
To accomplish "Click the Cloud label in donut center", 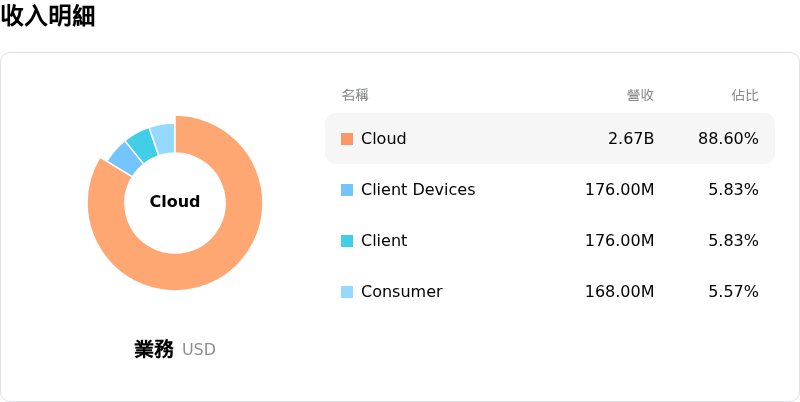I will (175, 202).
